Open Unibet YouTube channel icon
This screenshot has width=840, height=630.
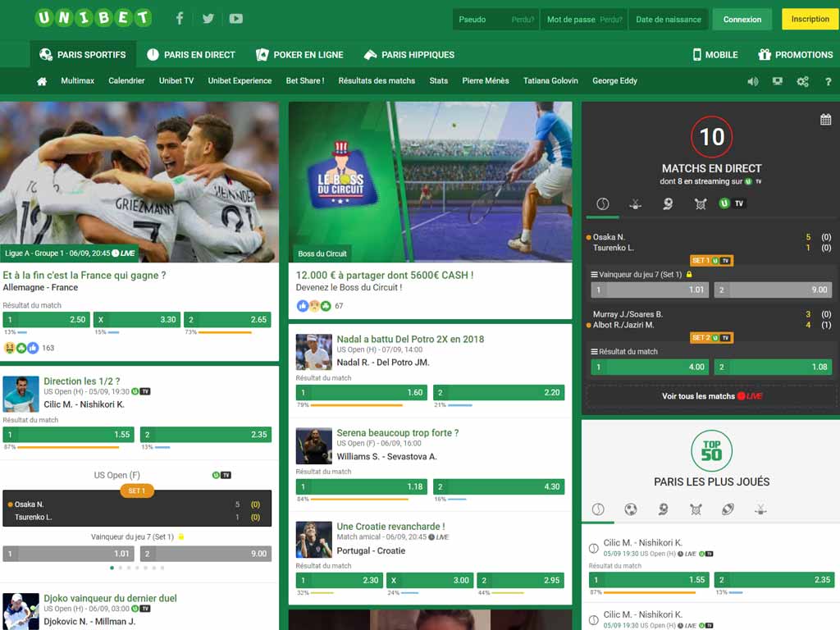pyautogui.click(x=235, y=19)
